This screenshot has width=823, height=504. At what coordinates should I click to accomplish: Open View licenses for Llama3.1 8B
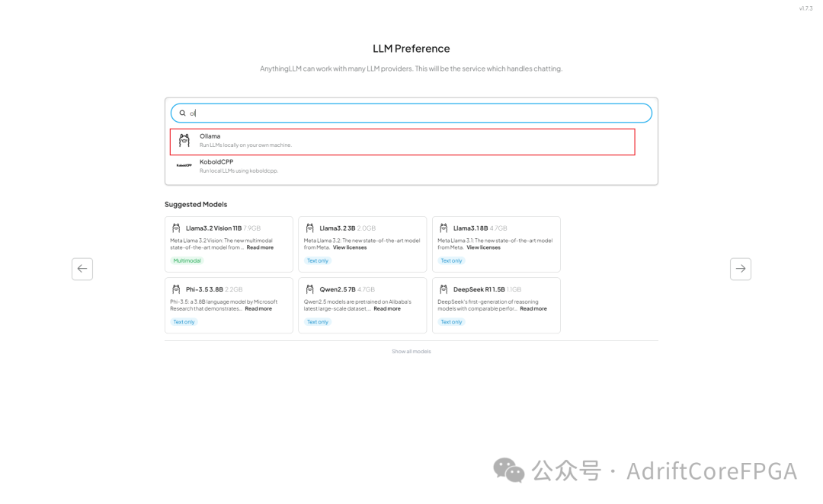483,247
